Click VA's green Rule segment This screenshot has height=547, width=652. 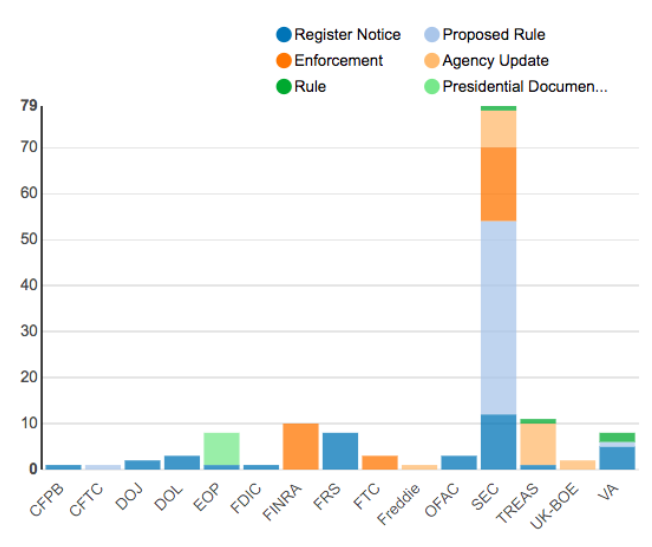tap(617, 438)
